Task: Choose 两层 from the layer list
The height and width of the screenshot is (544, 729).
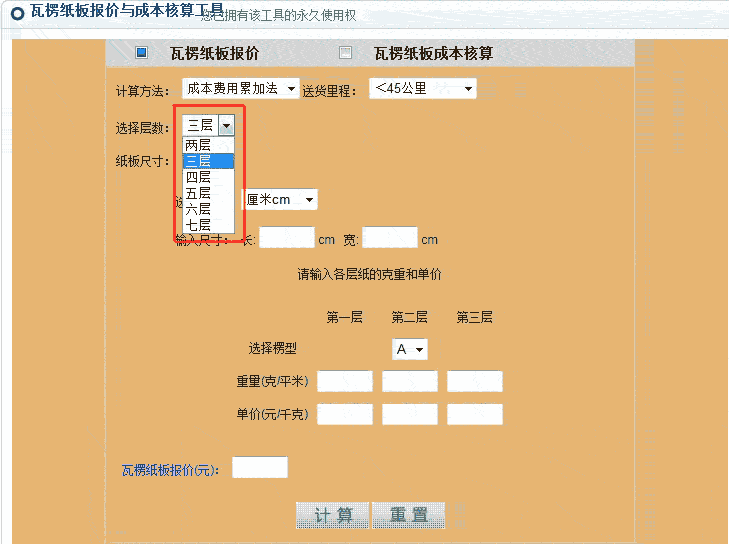Action: coord(207,145)
